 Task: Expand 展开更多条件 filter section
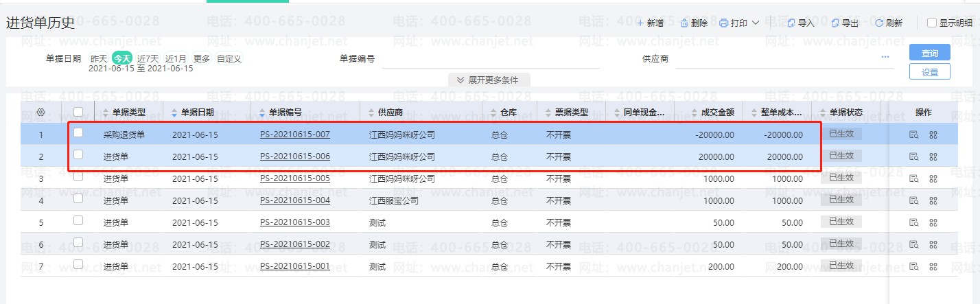(488, 80)
